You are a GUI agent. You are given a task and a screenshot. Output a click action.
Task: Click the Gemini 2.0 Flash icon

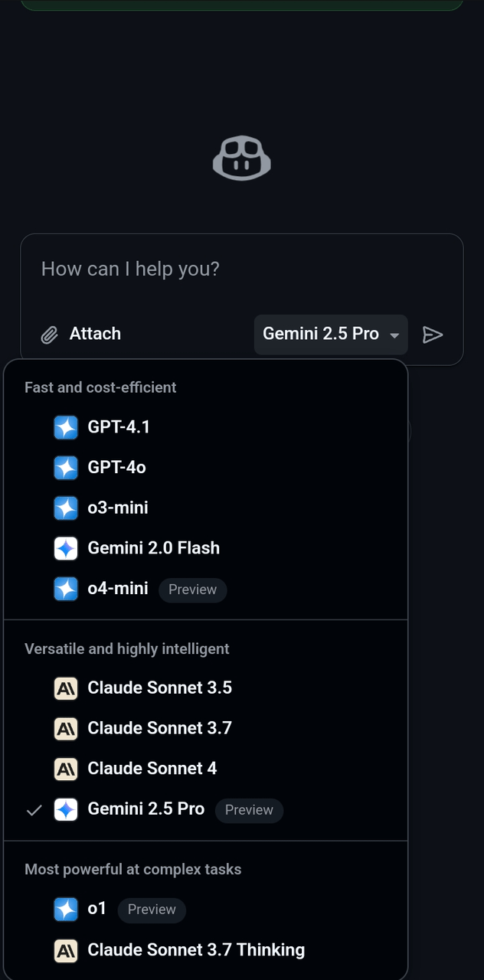tap(66, 548)
